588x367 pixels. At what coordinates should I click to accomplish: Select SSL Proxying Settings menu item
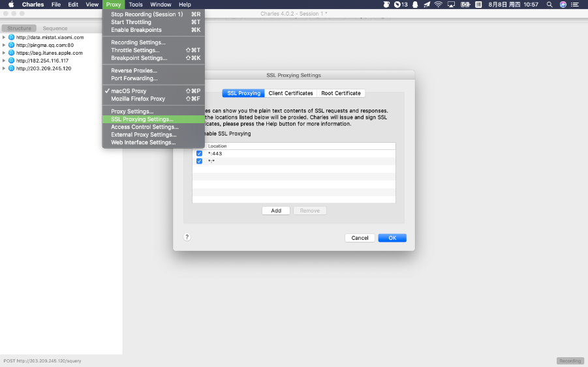[x=153, y=119]
